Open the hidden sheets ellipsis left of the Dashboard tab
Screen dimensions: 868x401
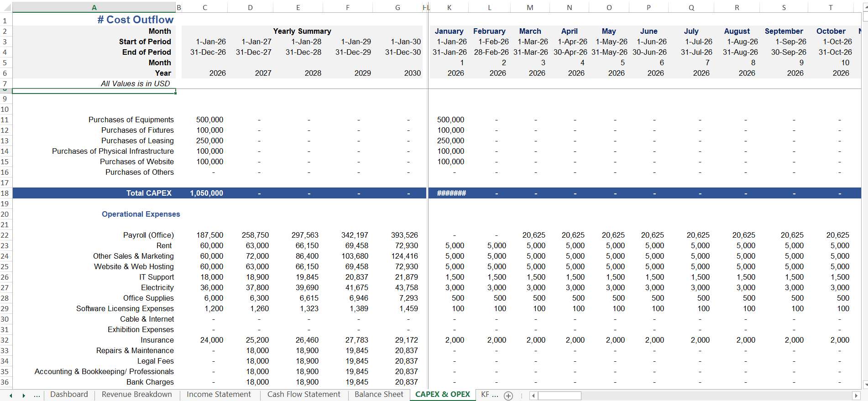(37, 396)
